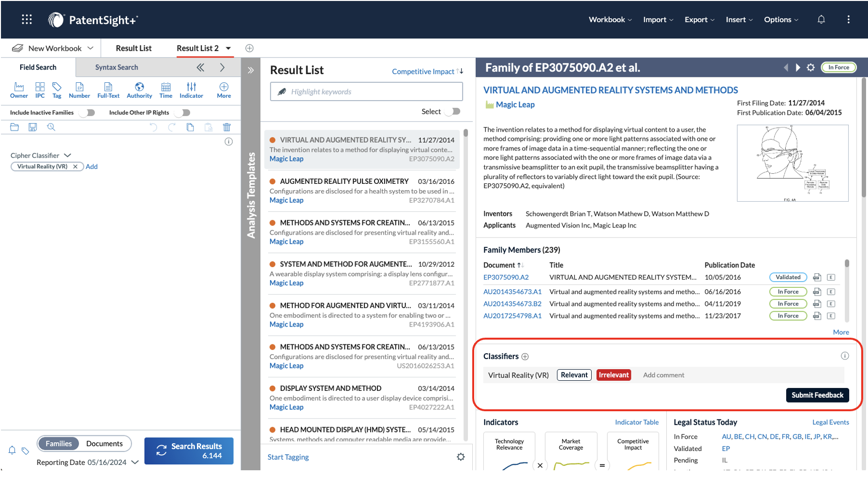The width and height of the screenshot is (868, 478).
Task: Expand New Workbook dropdown
Action: tap(90, 48)
